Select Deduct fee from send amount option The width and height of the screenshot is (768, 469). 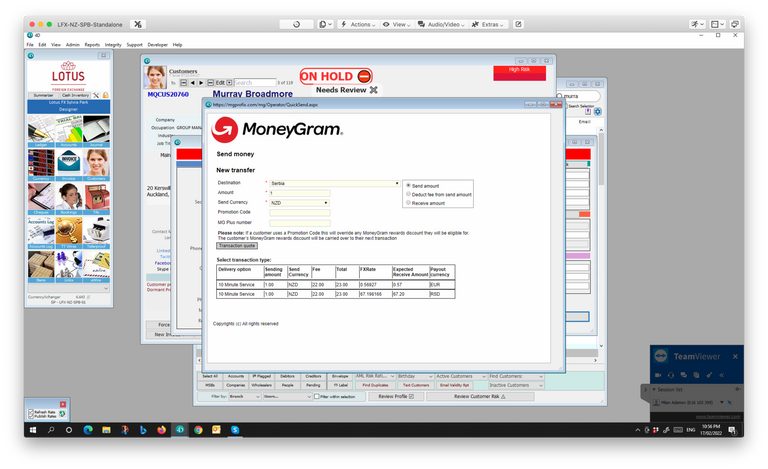click(x=408, y=194)
